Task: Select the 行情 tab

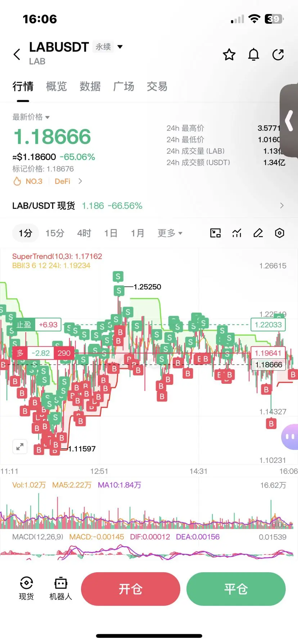Action: click(23, 86)
